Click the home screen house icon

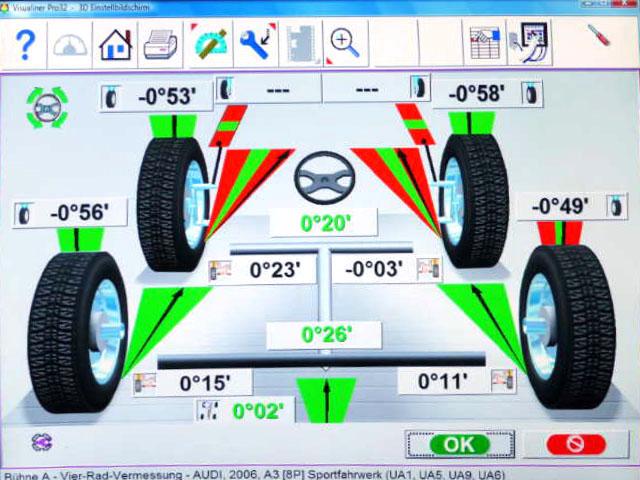(115, 44)
